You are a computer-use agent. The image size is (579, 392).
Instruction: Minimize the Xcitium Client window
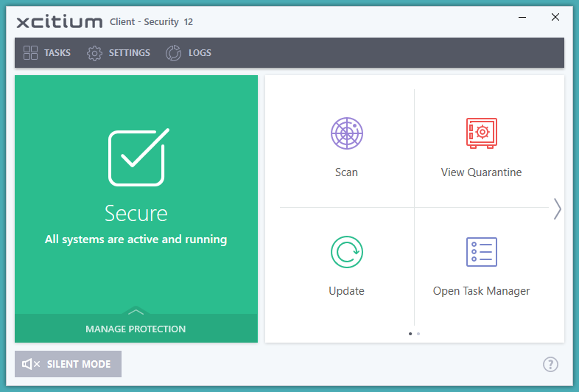(522, 17)
